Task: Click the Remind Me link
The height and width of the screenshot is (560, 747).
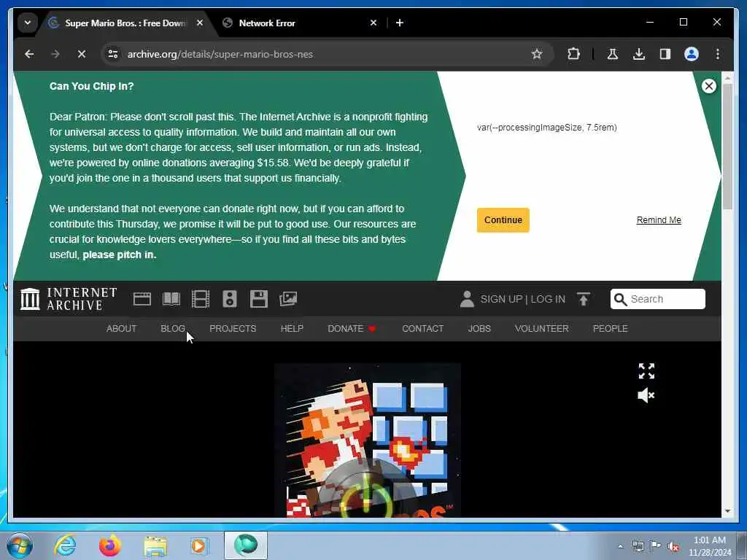Action: pos(659,220)
